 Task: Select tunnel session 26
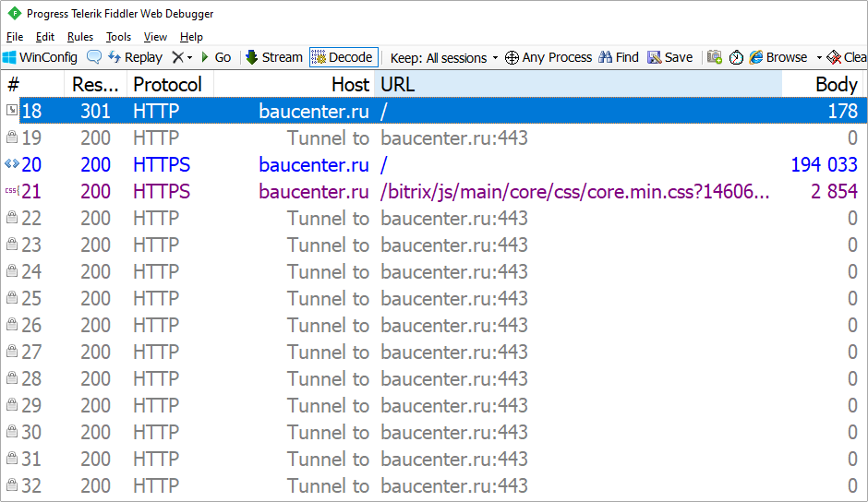coord(434,324)
